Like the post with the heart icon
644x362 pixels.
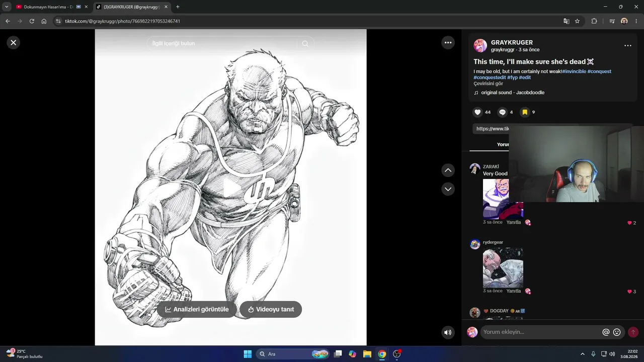(478, 112)
